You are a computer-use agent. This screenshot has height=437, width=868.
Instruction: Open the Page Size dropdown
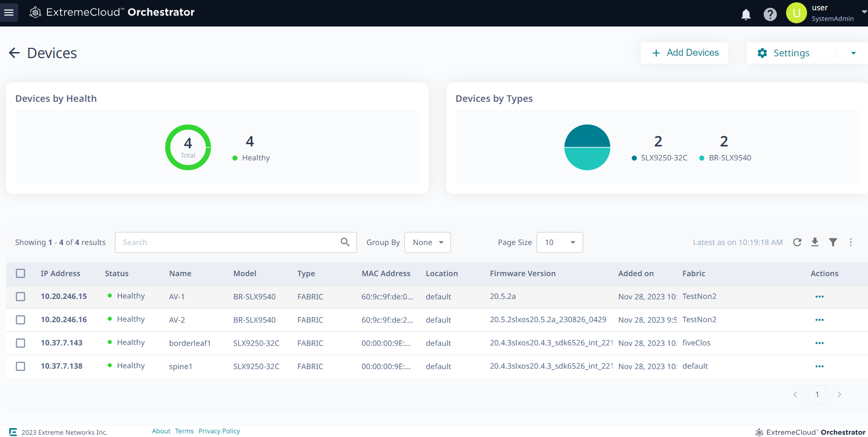(559, 242)
